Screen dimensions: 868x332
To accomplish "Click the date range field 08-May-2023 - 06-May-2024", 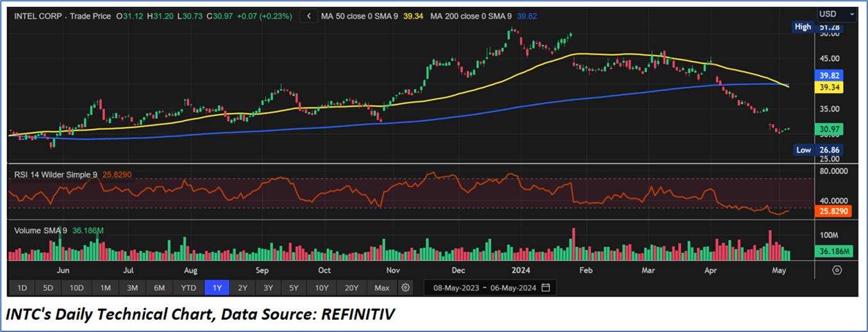I will pos(490,288).
